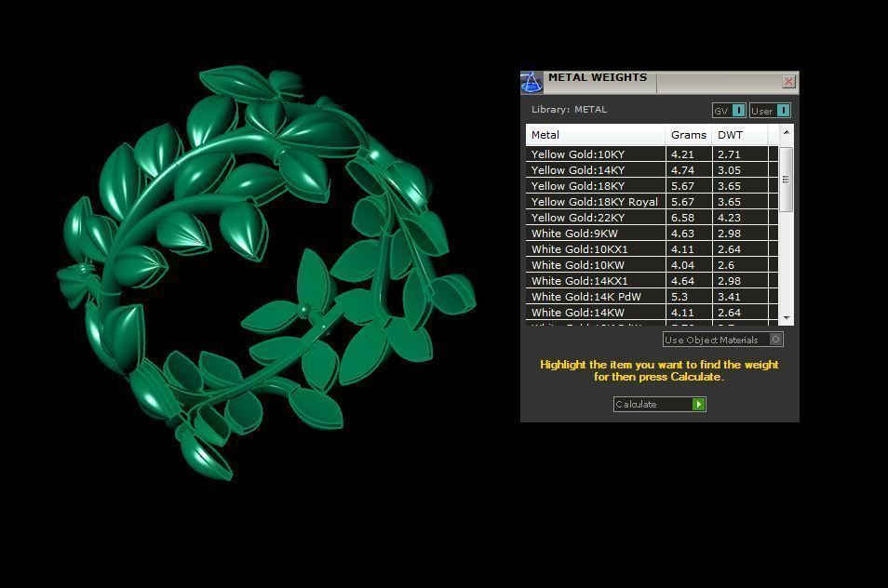This screenshot has height=588, width=888.
Task: Click the 4.63 grams value
Action: coord(682,234)
